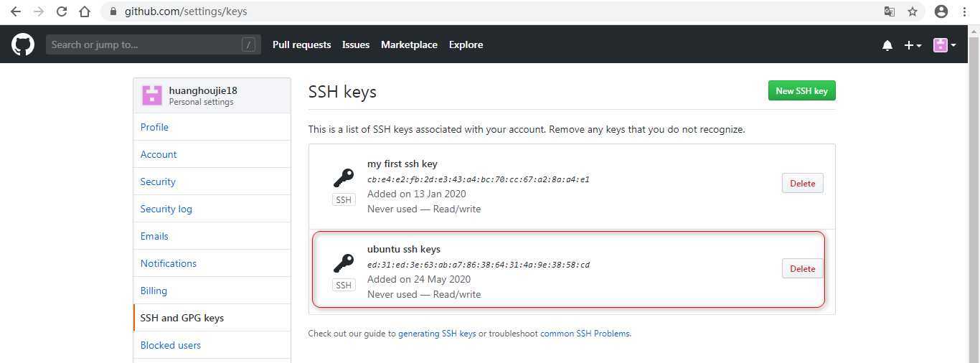Bookmark this page with the star icon
The image size is (980, 363).
point(913,11)
